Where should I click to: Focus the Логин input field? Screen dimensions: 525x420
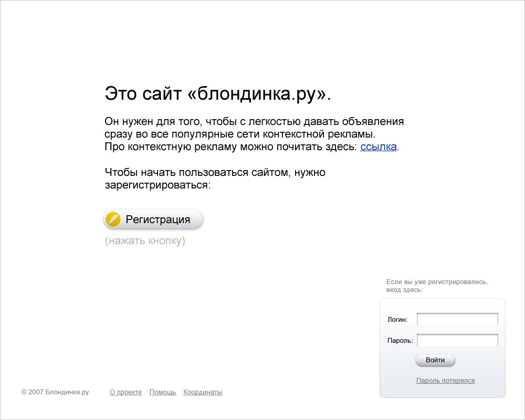[x=457, y=319]
